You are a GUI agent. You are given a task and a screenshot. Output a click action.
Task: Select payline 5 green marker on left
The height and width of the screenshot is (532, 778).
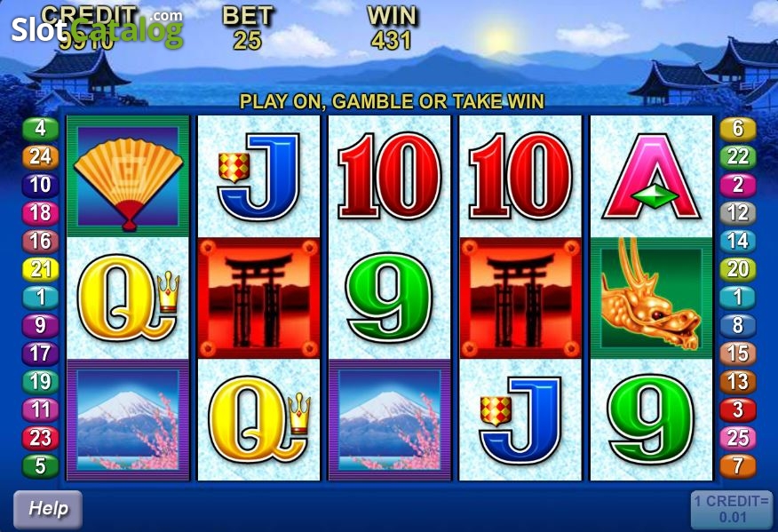(41, 466)
